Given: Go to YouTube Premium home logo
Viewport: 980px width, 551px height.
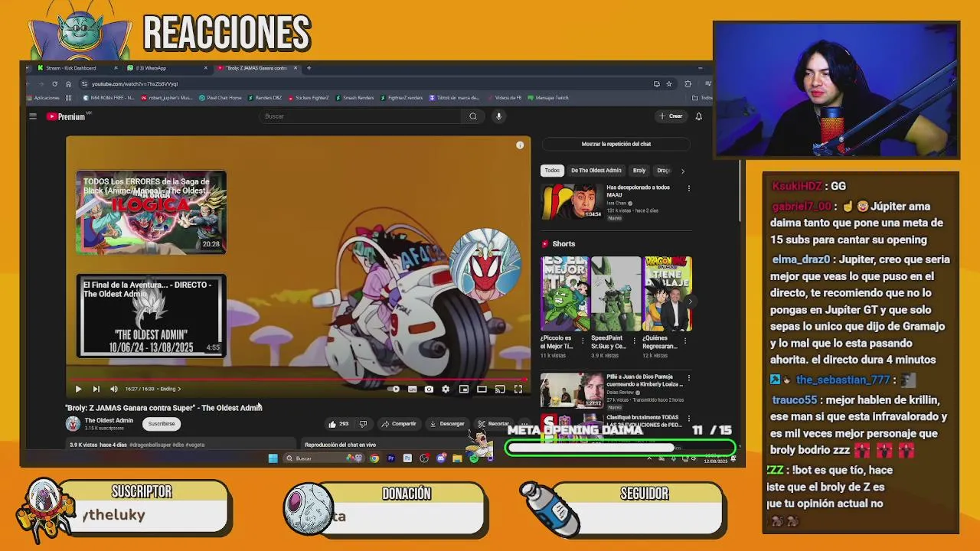Looking at the screenshot, I should tap(67, 116).
